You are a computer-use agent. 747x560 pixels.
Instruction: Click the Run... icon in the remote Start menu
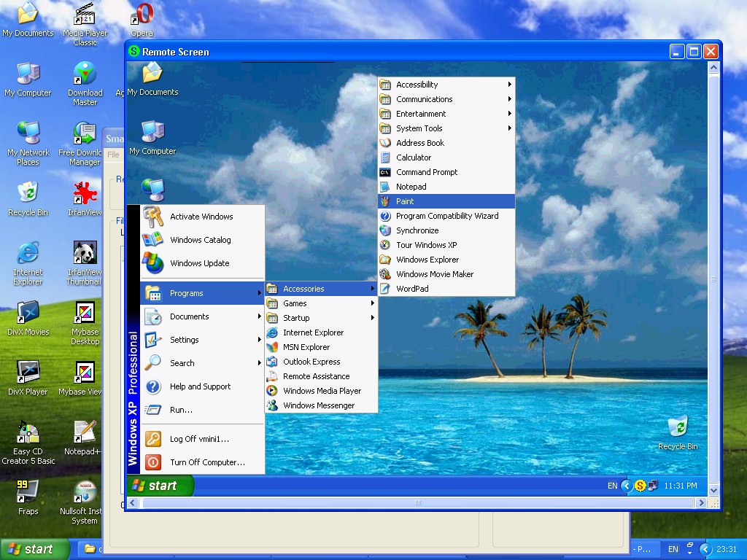(153, 410)
